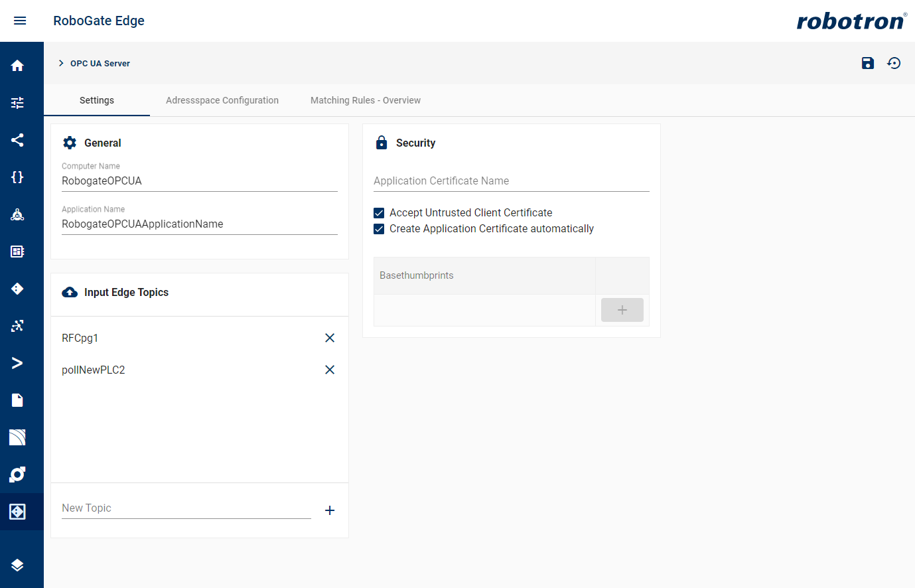Toggle Accept Untrusted Client Certificate checkbox
915x588 pixels.
(379, 213)
